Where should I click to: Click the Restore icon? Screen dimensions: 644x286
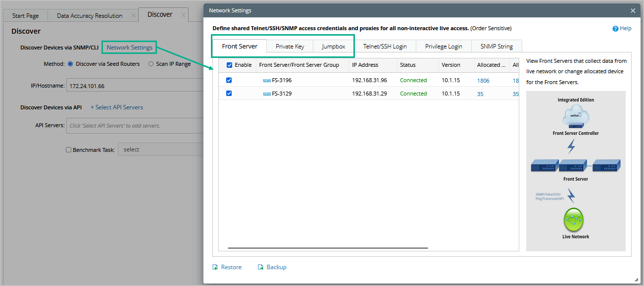[x=215, y=267]
